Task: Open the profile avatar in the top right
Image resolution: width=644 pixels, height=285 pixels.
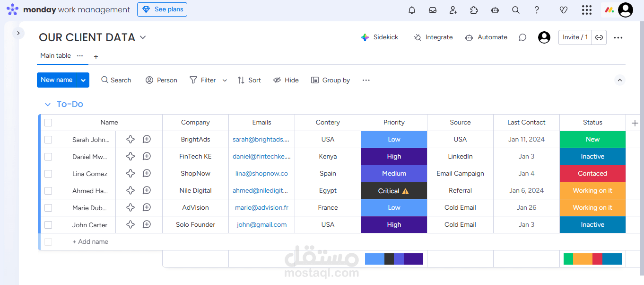Action: pos(626,10)
